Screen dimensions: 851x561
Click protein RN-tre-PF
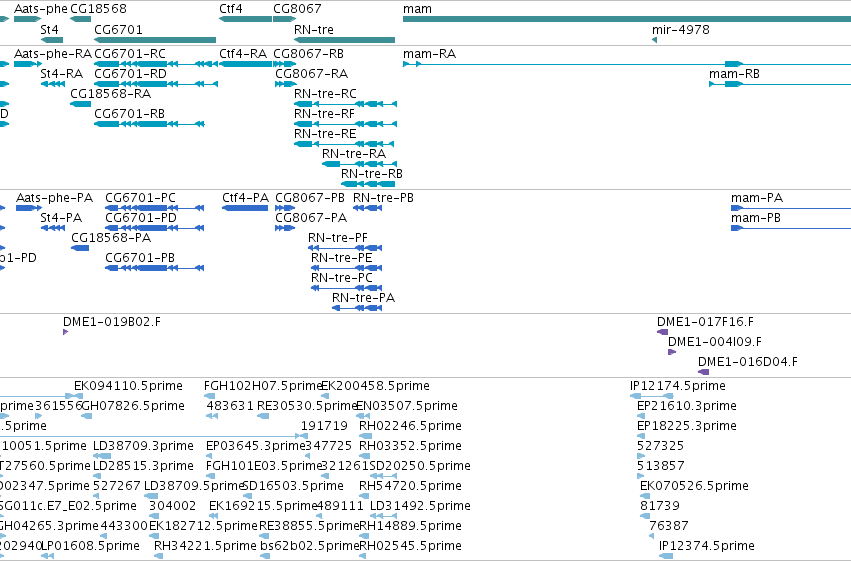[x=345, y=248]
